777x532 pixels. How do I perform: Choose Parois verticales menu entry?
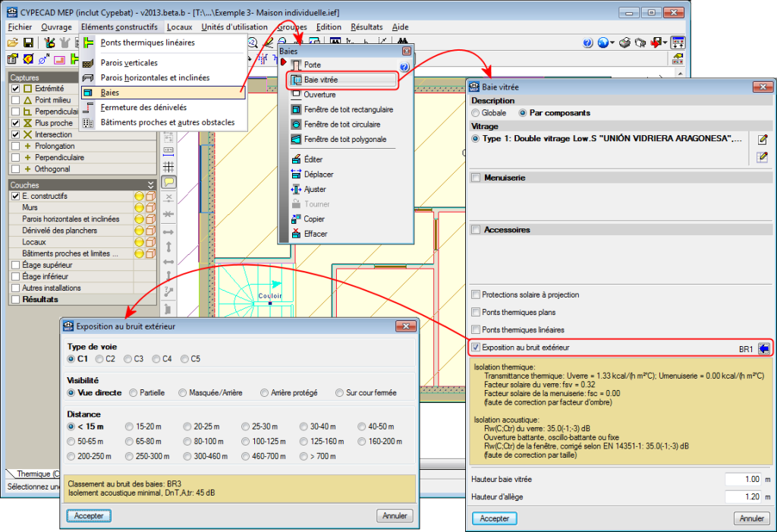click(x=129, y=62)
